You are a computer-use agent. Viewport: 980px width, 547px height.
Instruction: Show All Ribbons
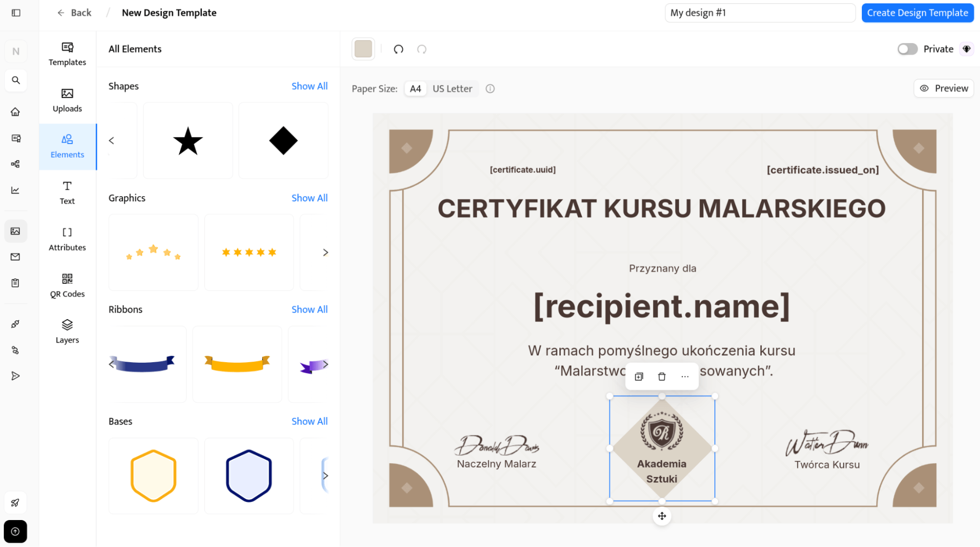tap(309, 309)
